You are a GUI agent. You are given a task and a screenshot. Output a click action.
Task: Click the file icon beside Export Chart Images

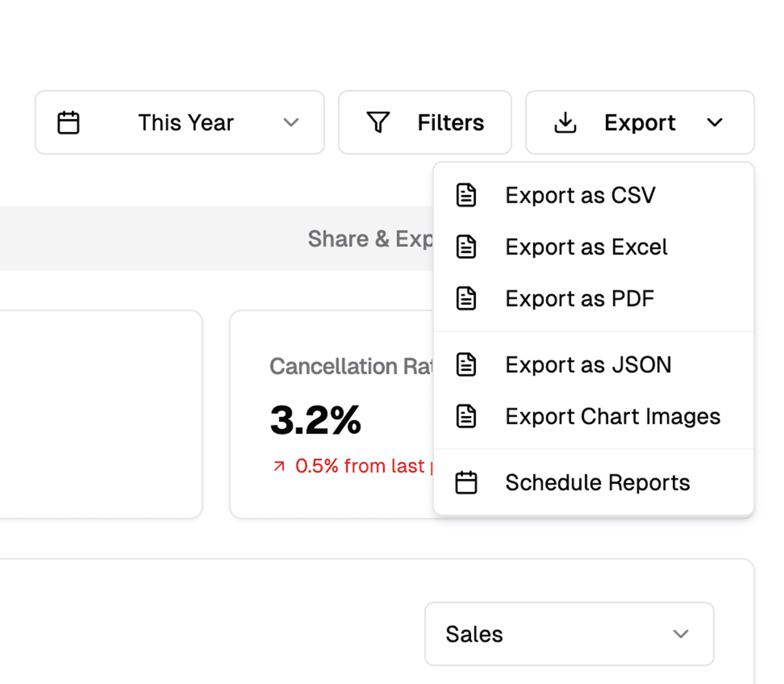coord(466,416)
